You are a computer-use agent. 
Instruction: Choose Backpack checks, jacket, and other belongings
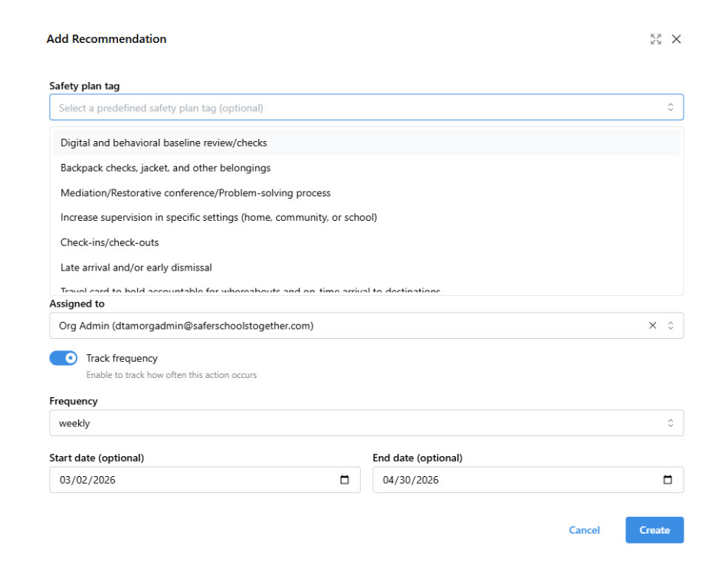coord(166,168)
